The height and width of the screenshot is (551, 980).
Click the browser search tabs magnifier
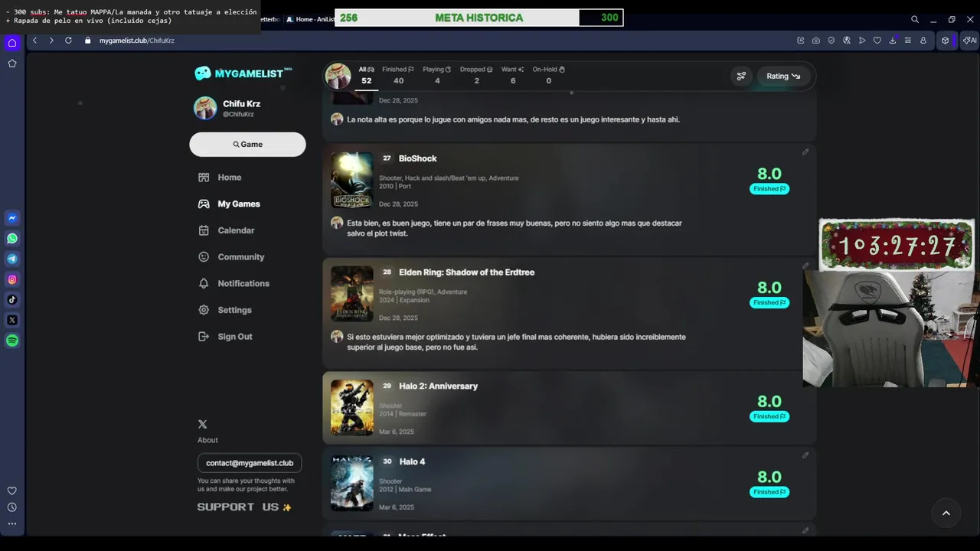tap(915, 19)
